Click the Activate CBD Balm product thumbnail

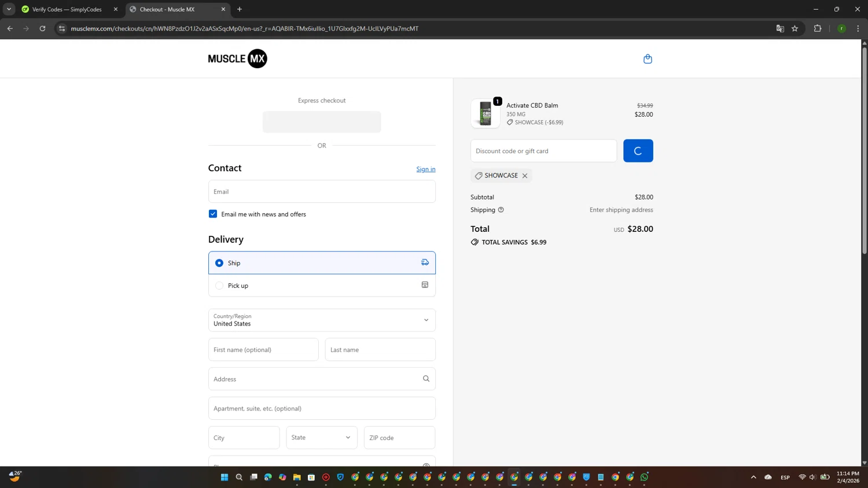click(x=486, y=113)
